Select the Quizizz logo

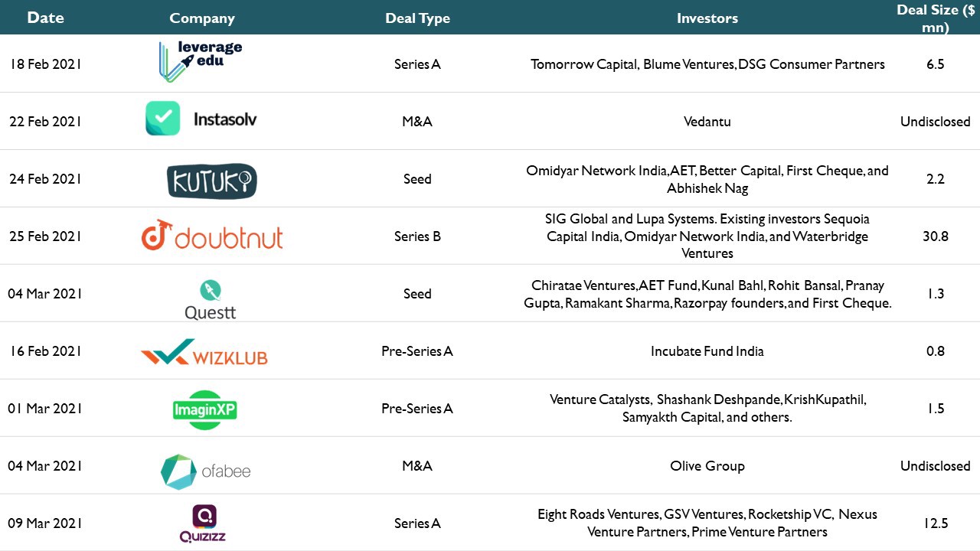coord(203,524)
